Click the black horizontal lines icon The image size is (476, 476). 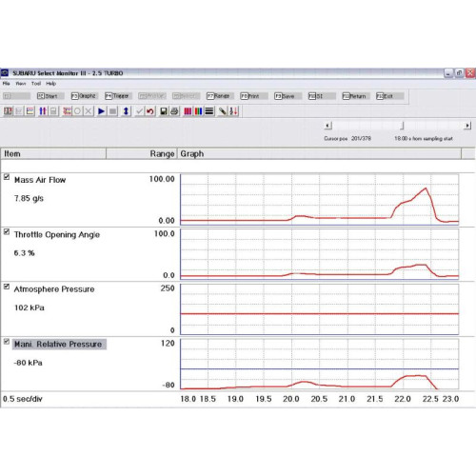[209, 111]
